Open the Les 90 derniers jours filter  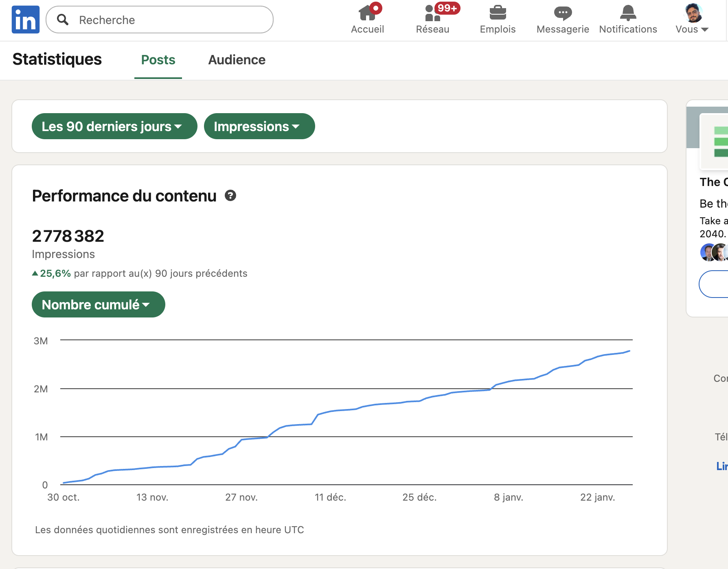(114, 126)
